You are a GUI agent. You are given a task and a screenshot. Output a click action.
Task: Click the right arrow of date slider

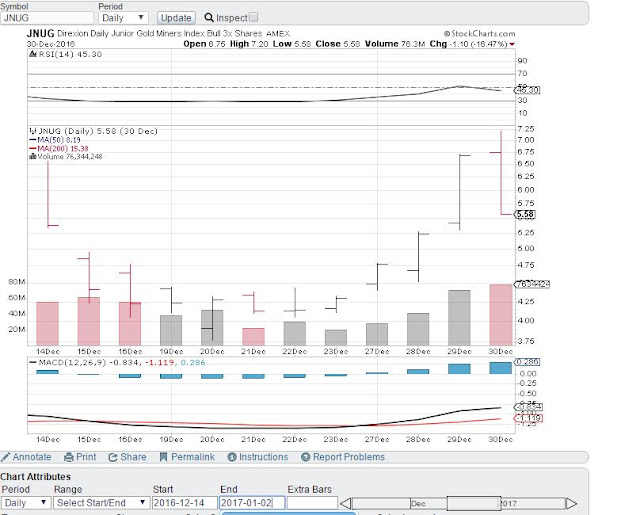tap(571, 504)
